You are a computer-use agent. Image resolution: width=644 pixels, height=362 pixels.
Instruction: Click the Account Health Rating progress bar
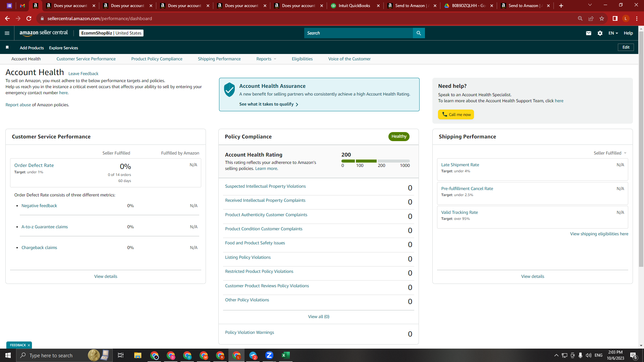[x=376, y=161]
